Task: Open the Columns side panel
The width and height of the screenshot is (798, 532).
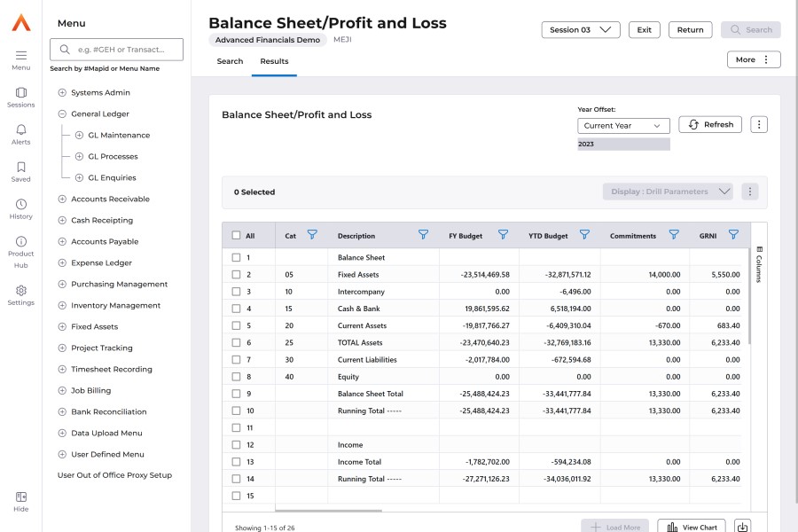Action: (x=759, y=264)
